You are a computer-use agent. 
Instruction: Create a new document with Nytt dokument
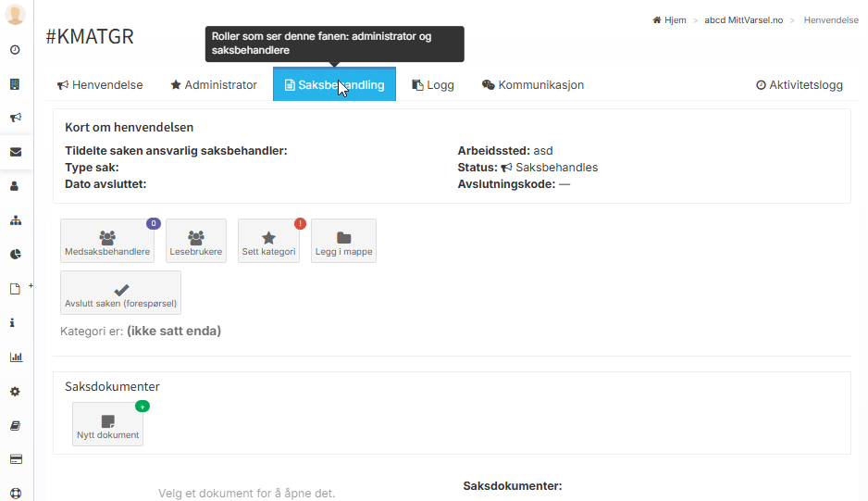108,425
